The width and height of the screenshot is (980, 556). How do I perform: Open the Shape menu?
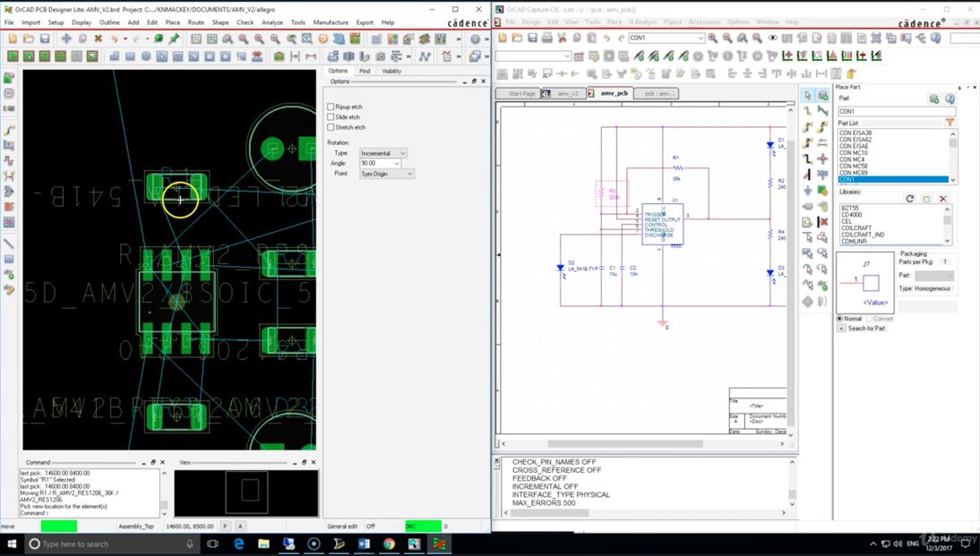(x=220, y=22)
